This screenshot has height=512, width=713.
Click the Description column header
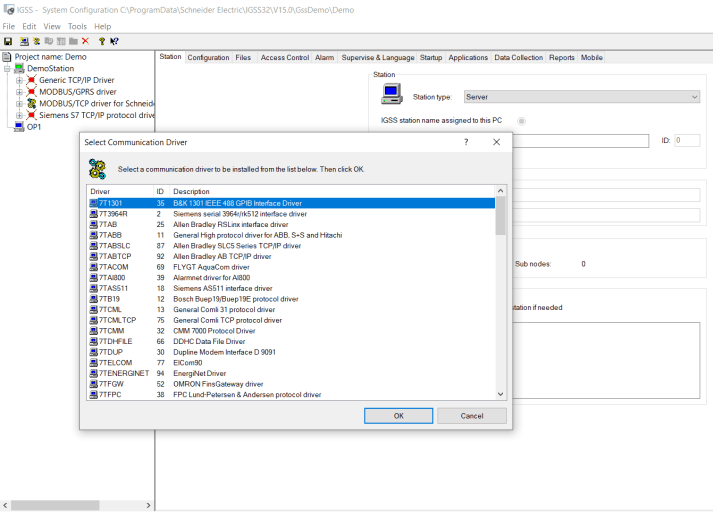191,191
